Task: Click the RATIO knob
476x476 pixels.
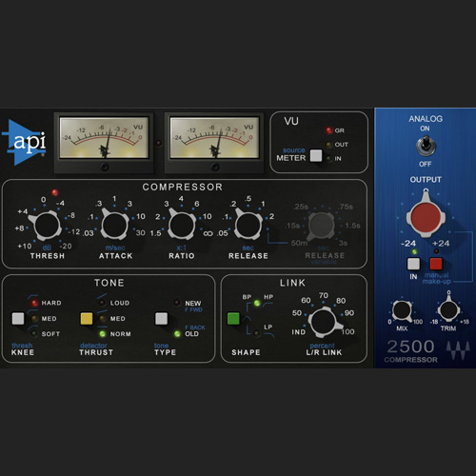Action: click(x=182, y=225)
